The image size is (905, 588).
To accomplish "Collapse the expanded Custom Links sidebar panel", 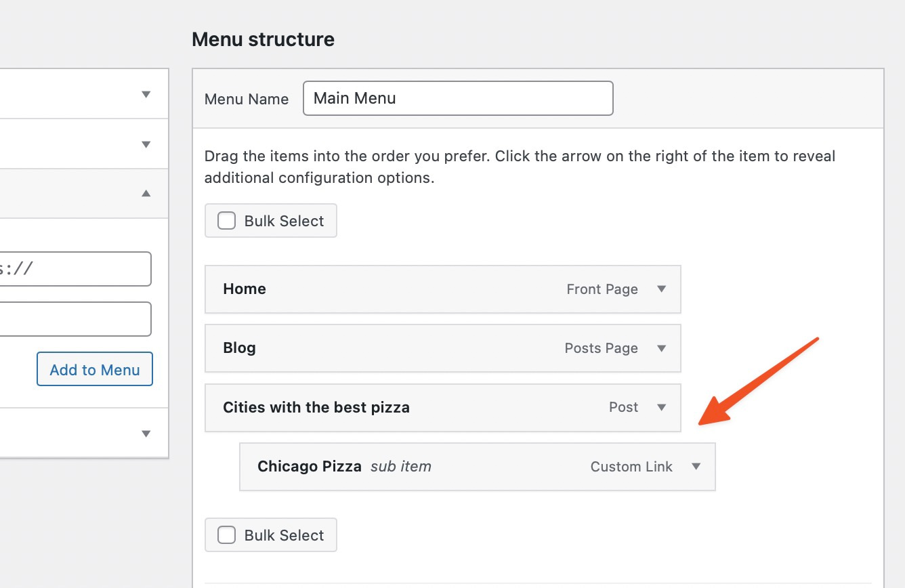I will [x=145, y=193].
